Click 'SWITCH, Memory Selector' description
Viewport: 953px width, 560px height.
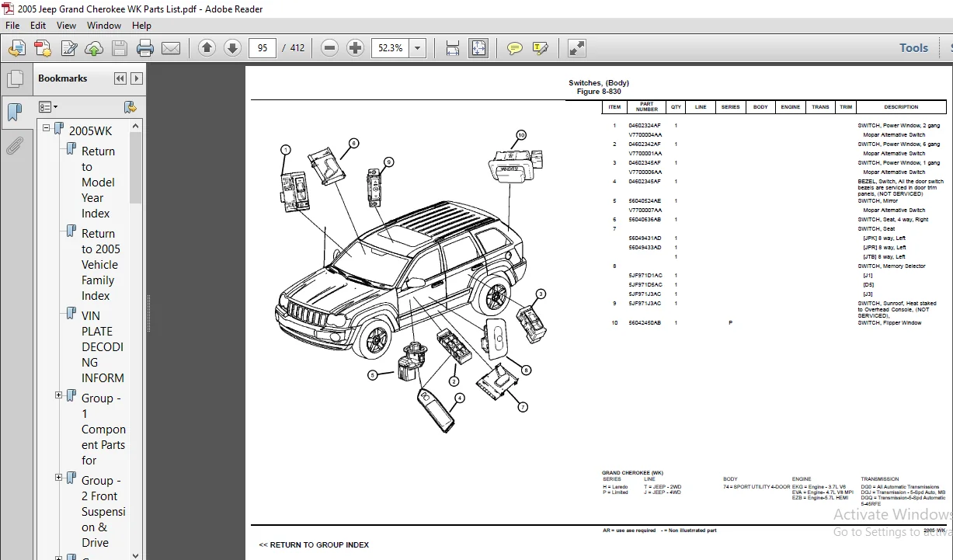pyautogui.click(x=892, y=266)
